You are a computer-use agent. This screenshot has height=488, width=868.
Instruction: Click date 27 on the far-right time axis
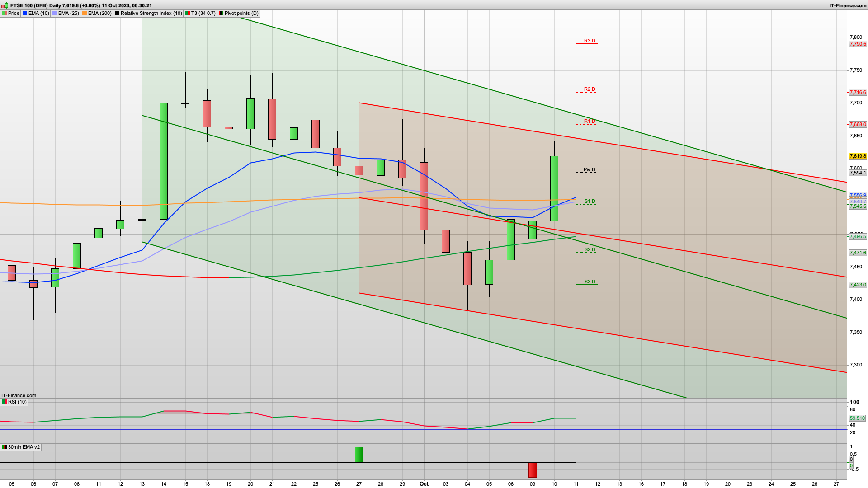pos(836,484)
